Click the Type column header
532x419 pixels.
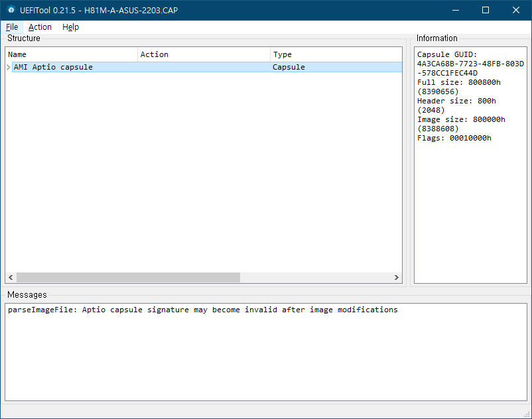[x=336, y=54]
